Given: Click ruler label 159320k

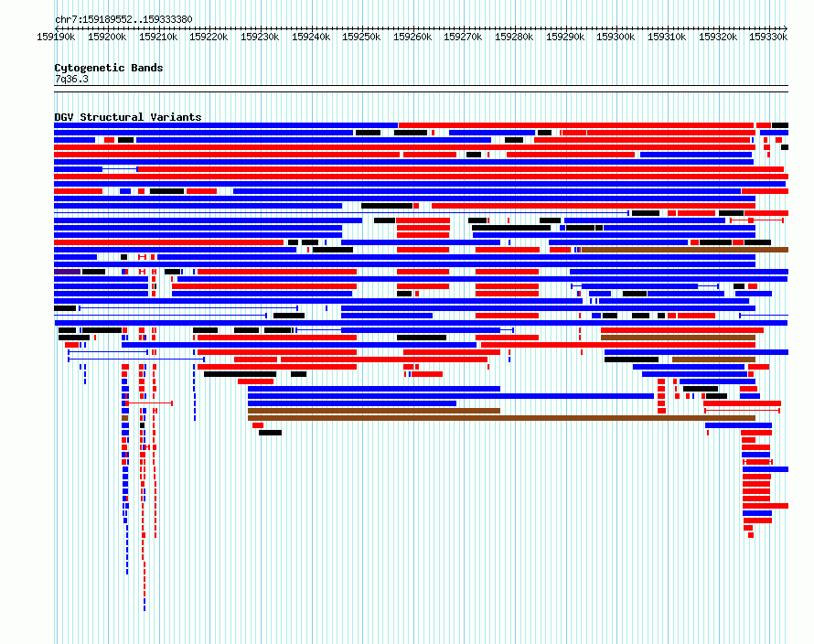Looking at the screenshot, I should pyautogui.click(x=717, y=37).
